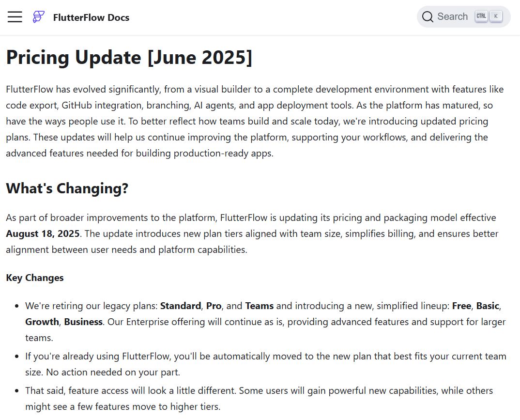Click the Key Changes subheading
Screen dimensions: 520x420
pos(34,278)
